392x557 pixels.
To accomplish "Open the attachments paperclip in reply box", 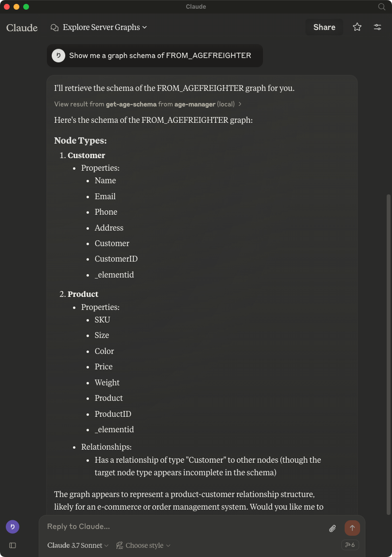I will tap(332, 528).
